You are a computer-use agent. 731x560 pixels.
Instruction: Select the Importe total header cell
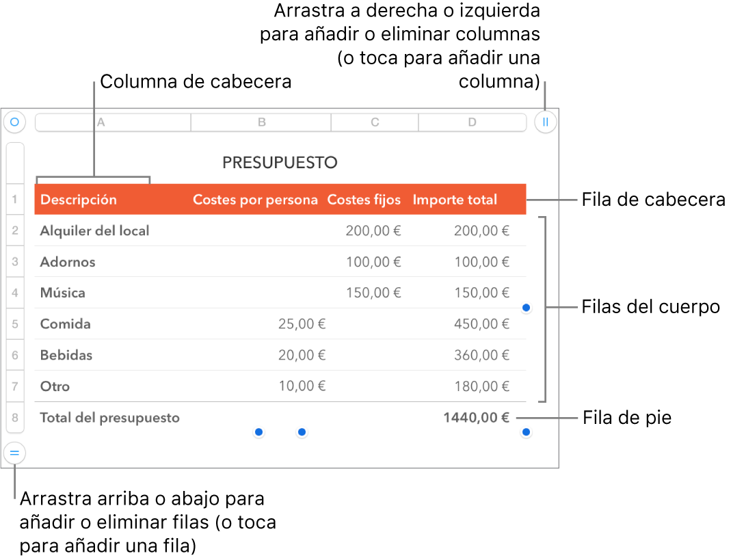(x=455, y=199)
